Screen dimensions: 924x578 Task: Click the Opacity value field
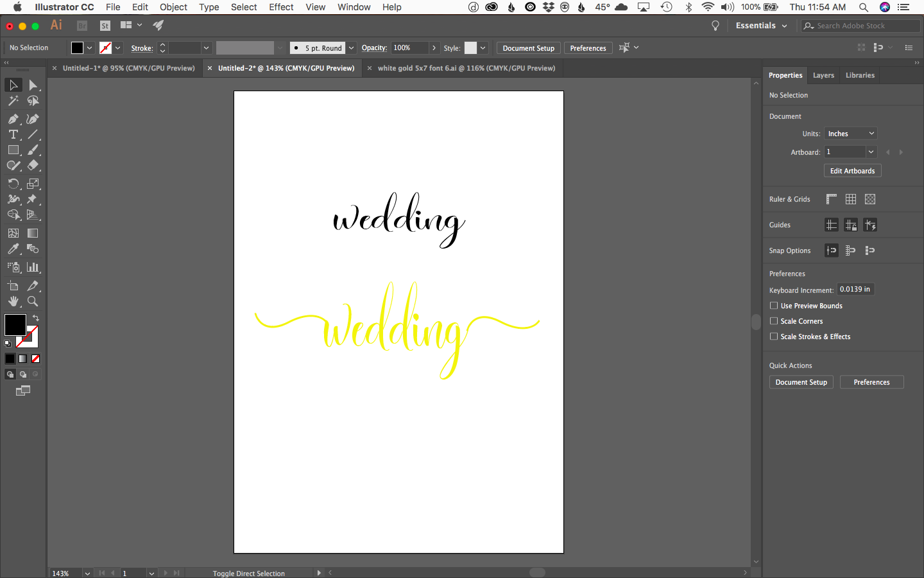click(x=409, y=48)
